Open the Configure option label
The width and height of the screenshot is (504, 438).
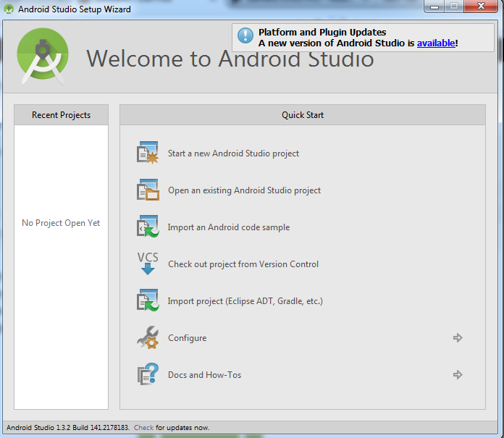click(188, 338)
